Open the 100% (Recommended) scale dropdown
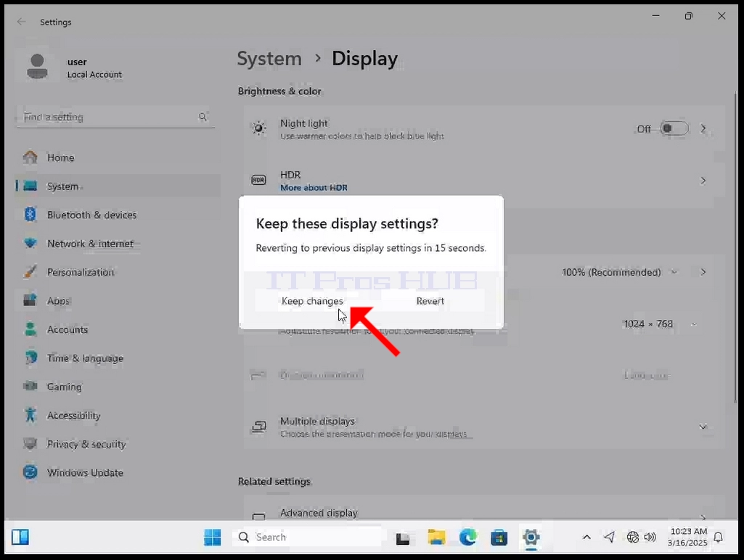The height and width of the screenshot is (560, 744). 619,272
